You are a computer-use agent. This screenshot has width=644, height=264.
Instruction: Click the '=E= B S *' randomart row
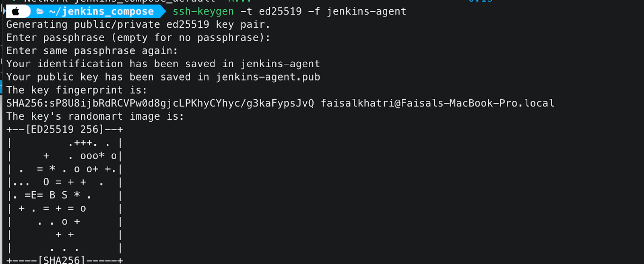tap(52, 195)
